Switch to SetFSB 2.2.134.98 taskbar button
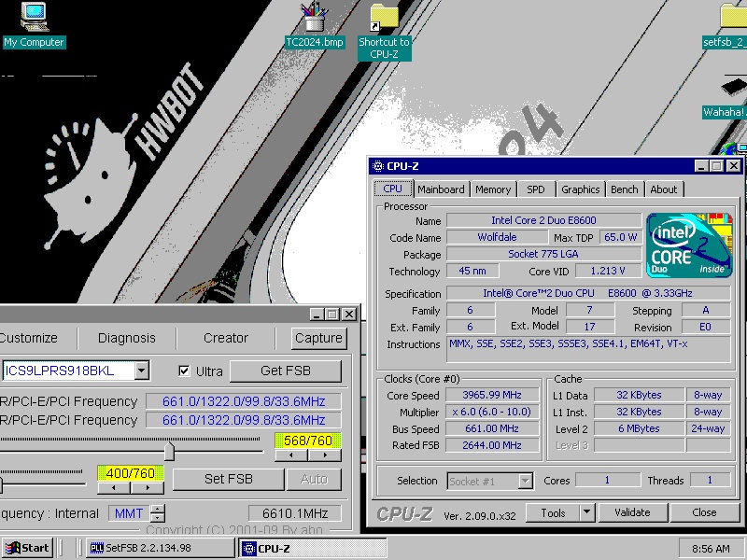The image size is (747, 560). 161,548
